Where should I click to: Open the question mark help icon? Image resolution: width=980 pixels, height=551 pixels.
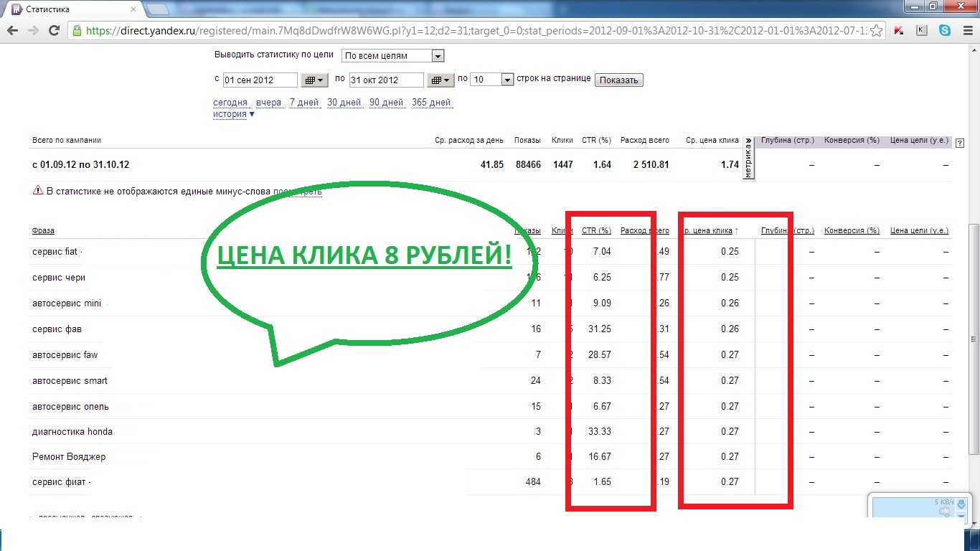pos(960,143)
